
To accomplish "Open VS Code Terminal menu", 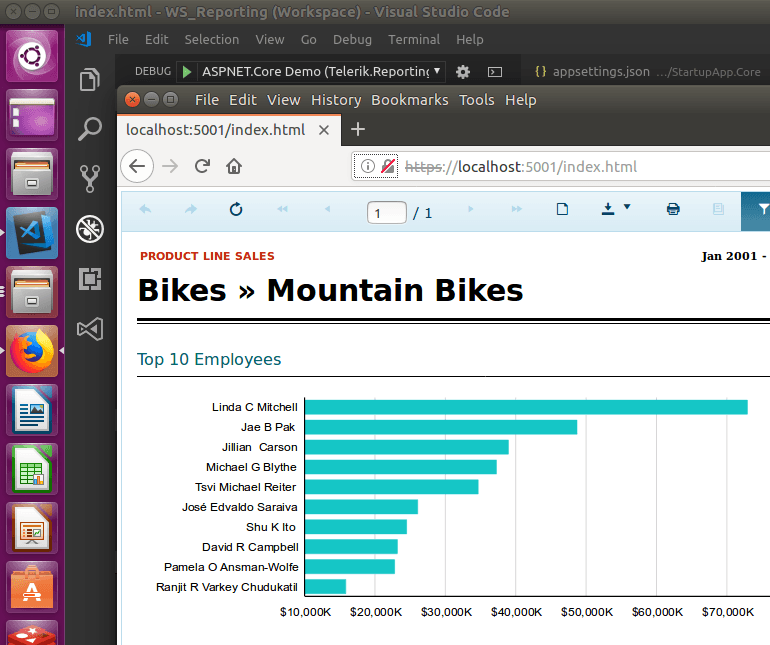I will coord(414,40).
